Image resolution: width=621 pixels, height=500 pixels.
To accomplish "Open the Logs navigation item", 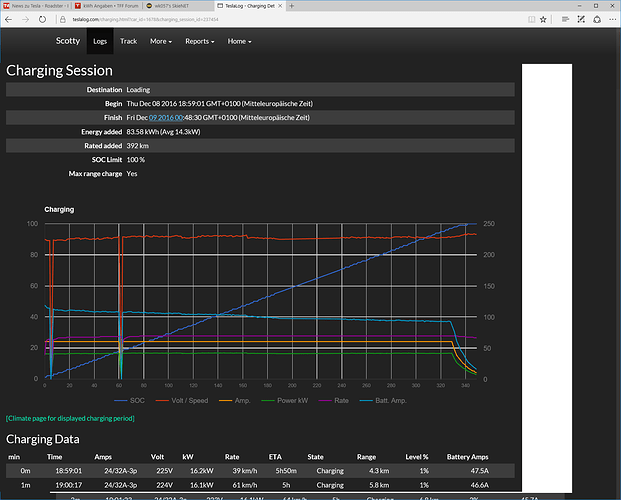I will tap(100, 41).
